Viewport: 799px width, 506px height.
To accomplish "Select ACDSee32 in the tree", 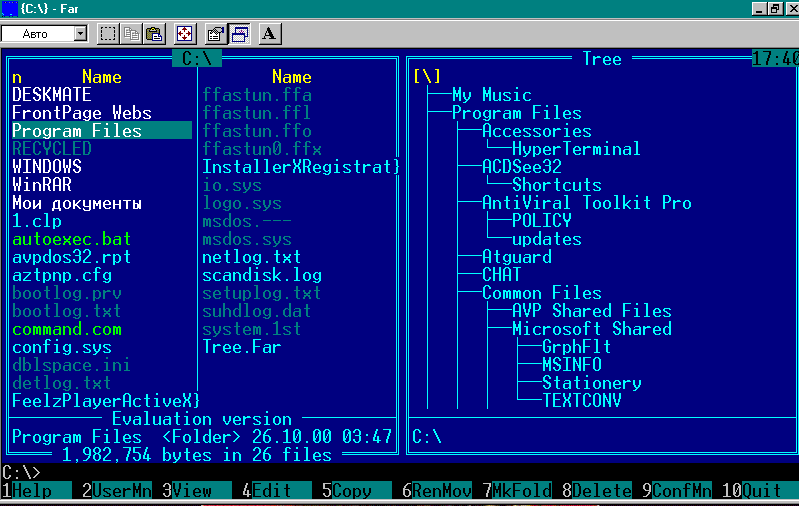I will (x=522, y=167).
